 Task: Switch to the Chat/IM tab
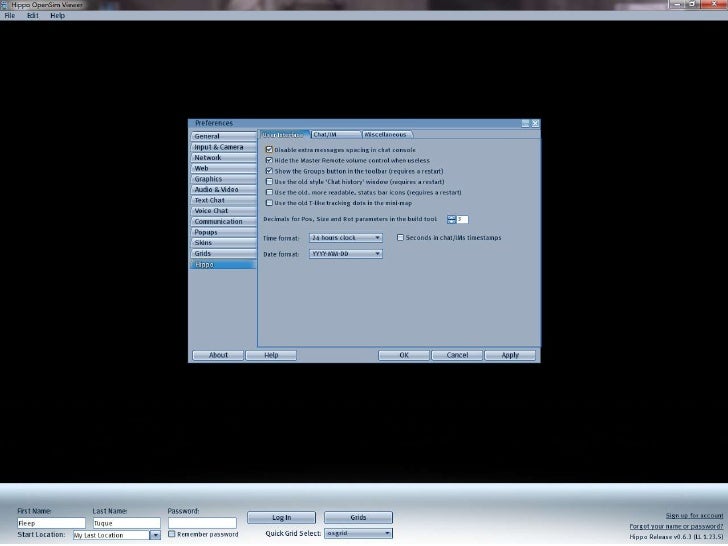point(336,134)
